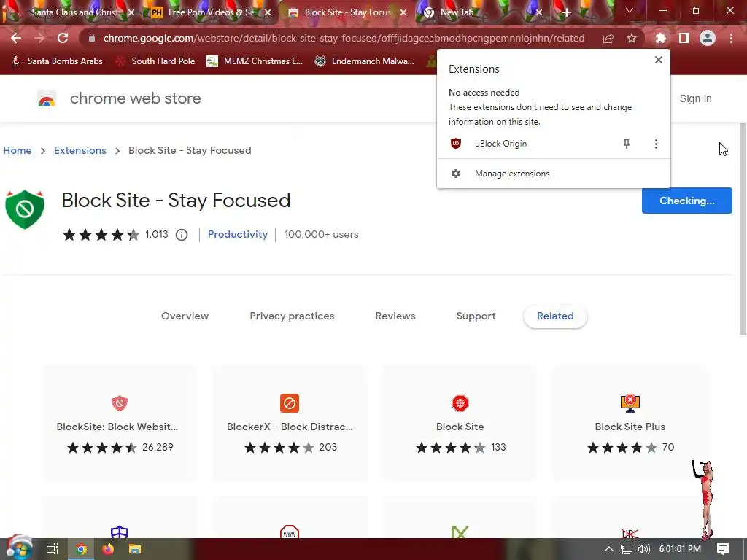Switch to Santa Claus and Christ... tab

(x=71, y=12)
